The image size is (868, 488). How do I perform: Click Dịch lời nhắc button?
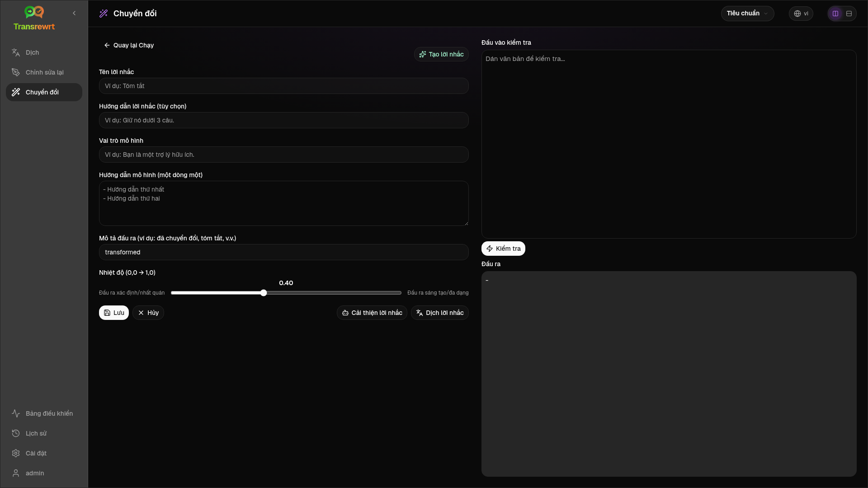coord(440,313)
